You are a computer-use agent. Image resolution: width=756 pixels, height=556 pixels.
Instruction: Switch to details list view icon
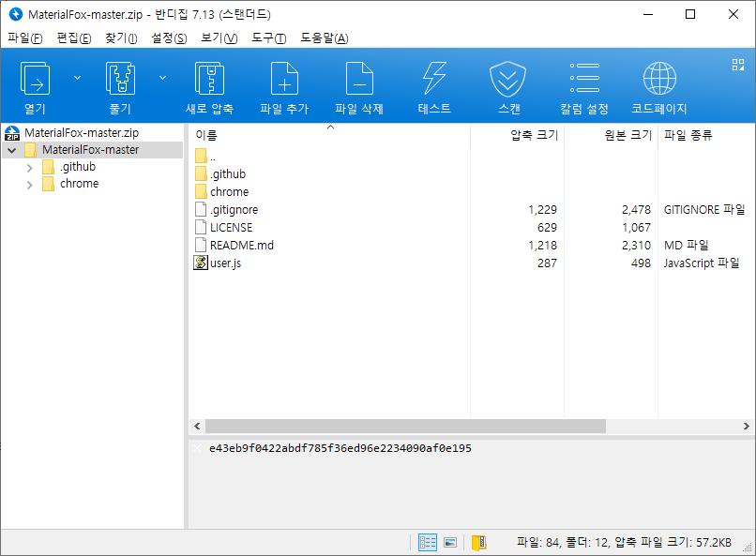coord(427,543)
